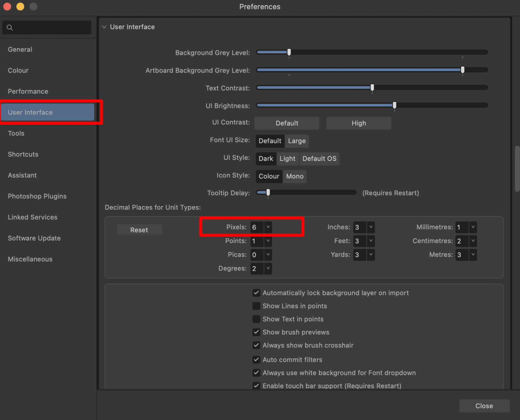Collapse the User Interface section

coord(104,27)
